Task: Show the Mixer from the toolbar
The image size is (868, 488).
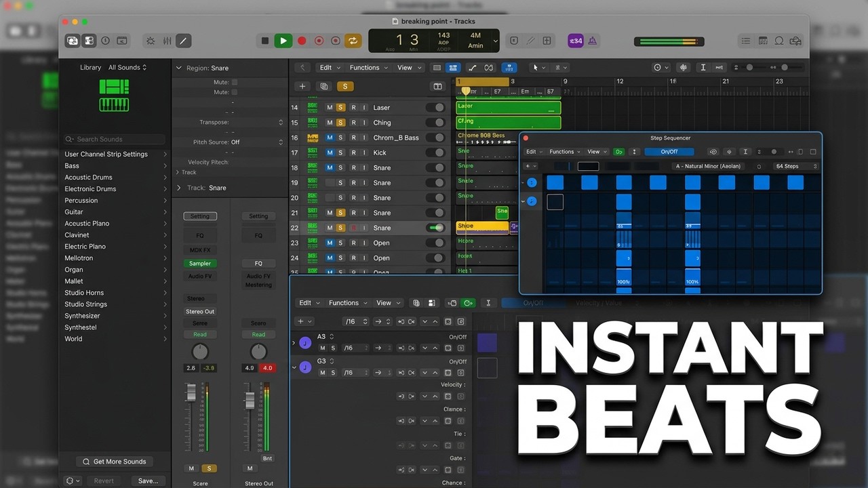Action: tap(167, 41)
